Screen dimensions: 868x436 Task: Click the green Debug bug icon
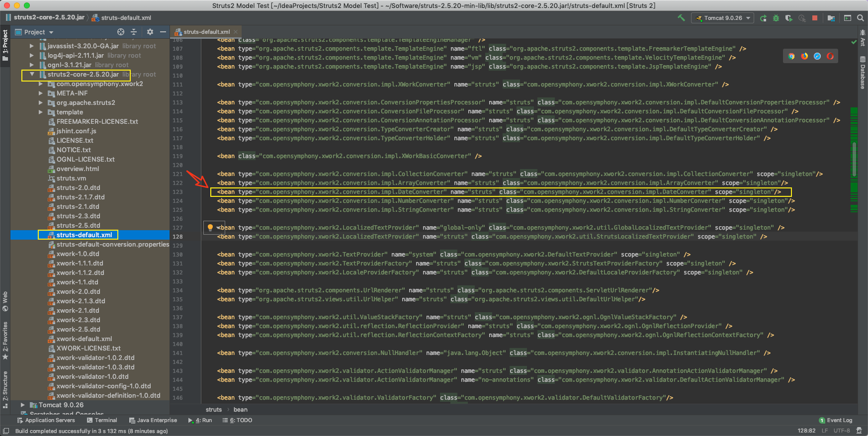point(776,18)
